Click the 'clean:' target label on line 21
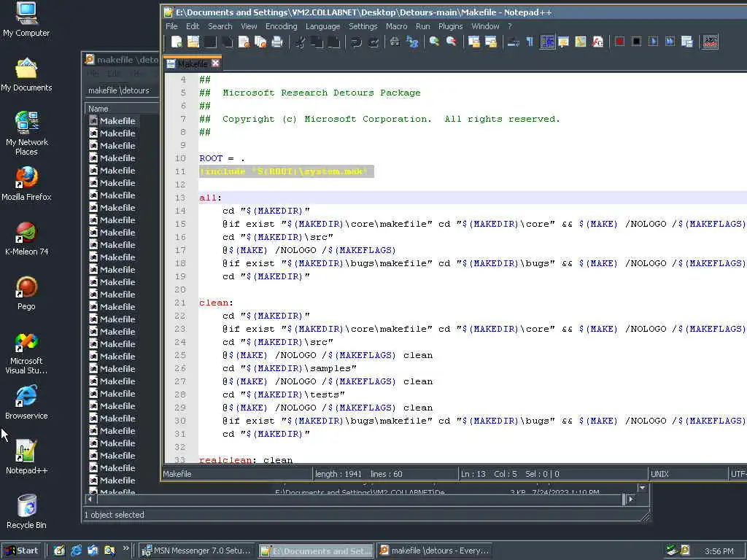The image size is (747, 560). click(216, 303)
